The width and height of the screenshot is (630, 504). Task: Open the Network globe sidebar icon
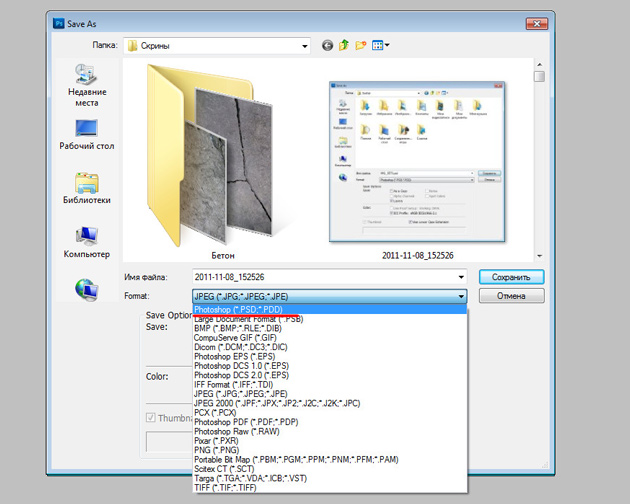click(x=87, y=290)
